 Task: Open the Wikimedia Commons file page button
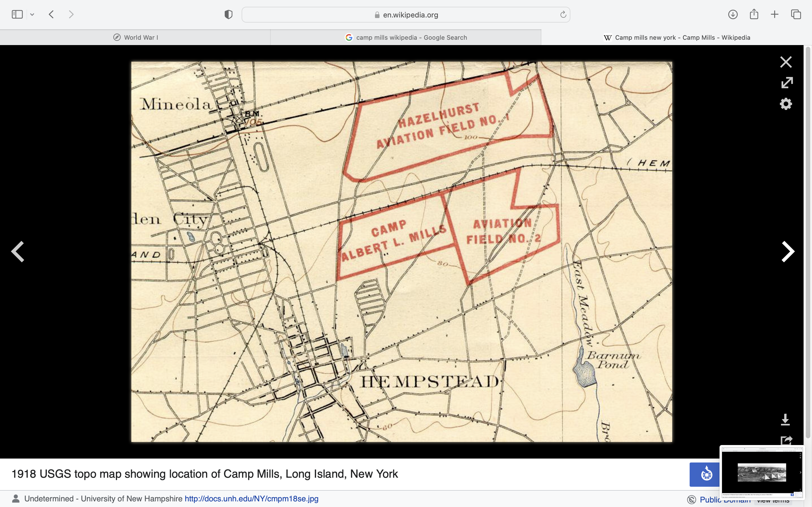click(x=705, y=474)
